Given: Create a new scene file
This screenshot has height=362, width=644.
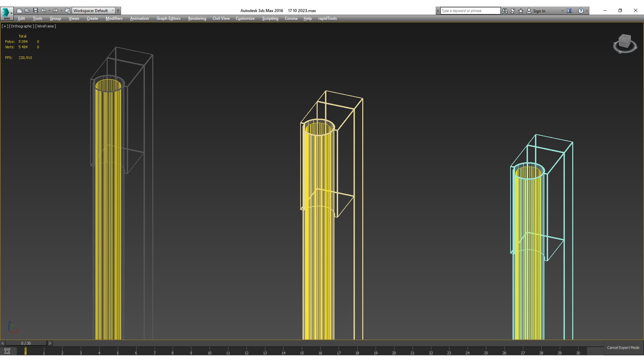Looking at the screenshot, I should pos(19,11).
